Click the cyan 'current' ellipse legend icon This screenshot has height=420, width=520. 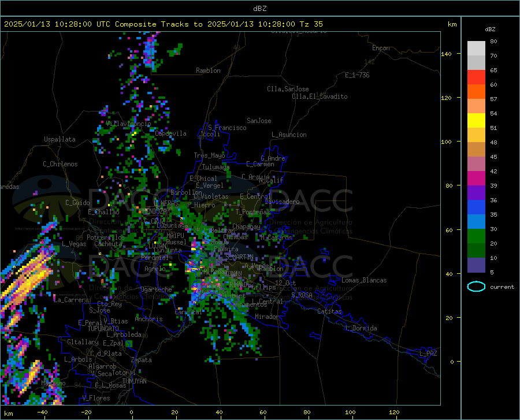pos(476,287)
